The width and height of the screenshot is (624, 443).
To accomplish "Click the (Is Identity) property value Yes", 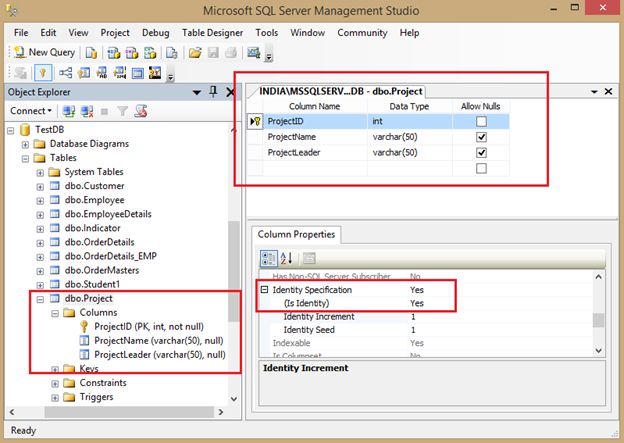I will [x=417, y=303].
